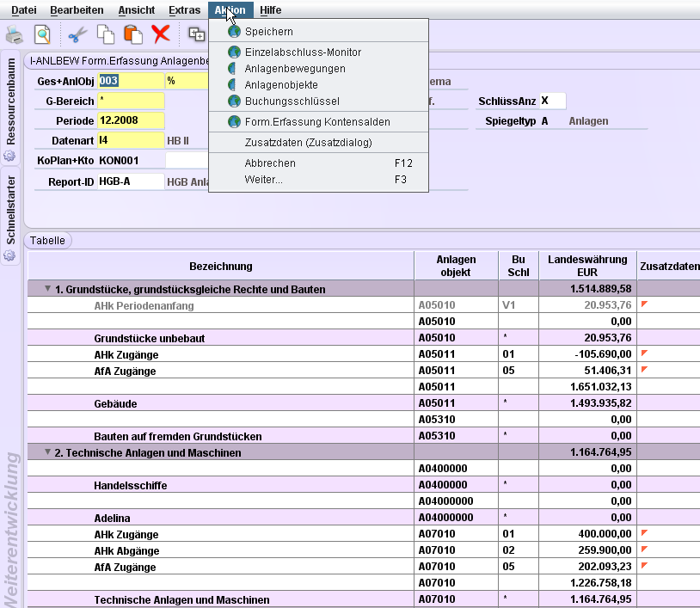Viewport: 700px width, 608px height.
Task: Click the Zusatzdaten column header
Action: 669,266
